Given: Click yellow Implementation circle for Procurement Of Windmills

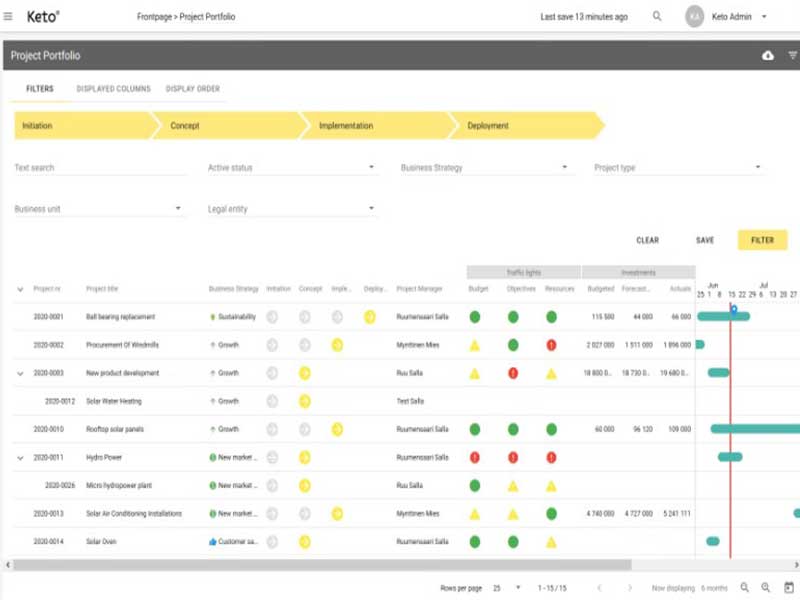Looking at the screenshot, I should click(x=337, y=345).
